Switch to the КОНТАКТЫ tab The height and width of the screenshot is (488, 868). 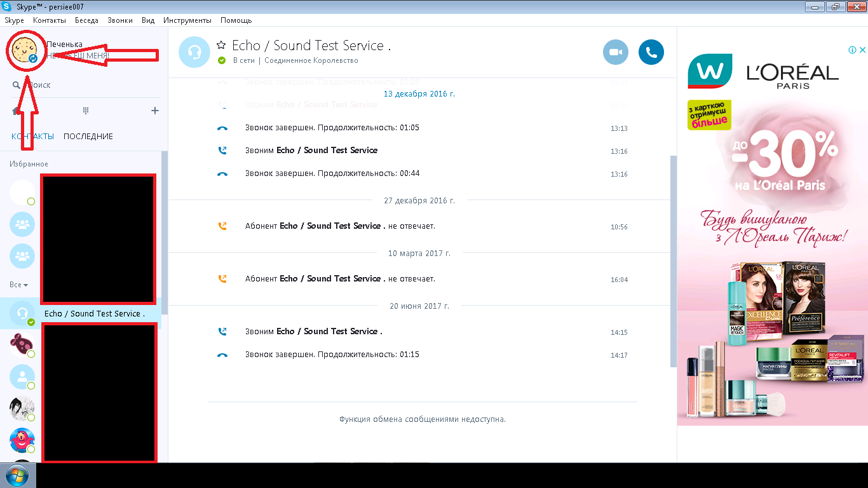pyautogui.click(x=32, y=137)
